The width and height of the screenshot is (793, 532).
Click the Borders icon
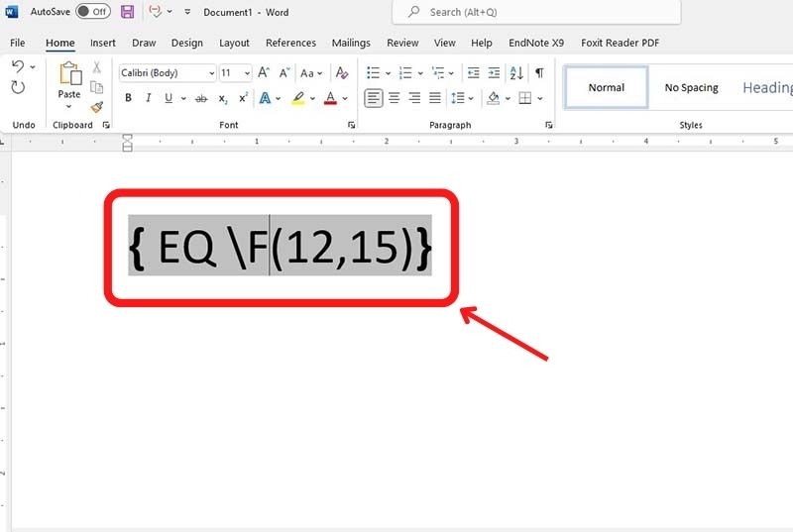point(525,98)
